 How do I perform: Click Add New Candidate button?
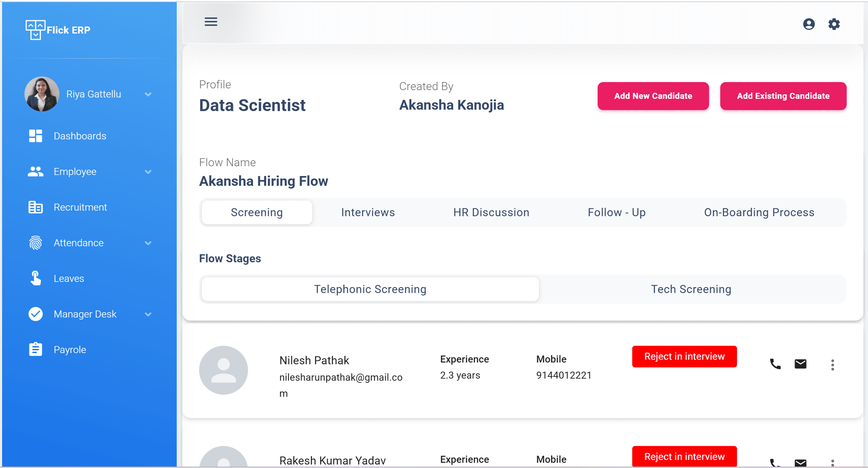(x=653, y=96)
